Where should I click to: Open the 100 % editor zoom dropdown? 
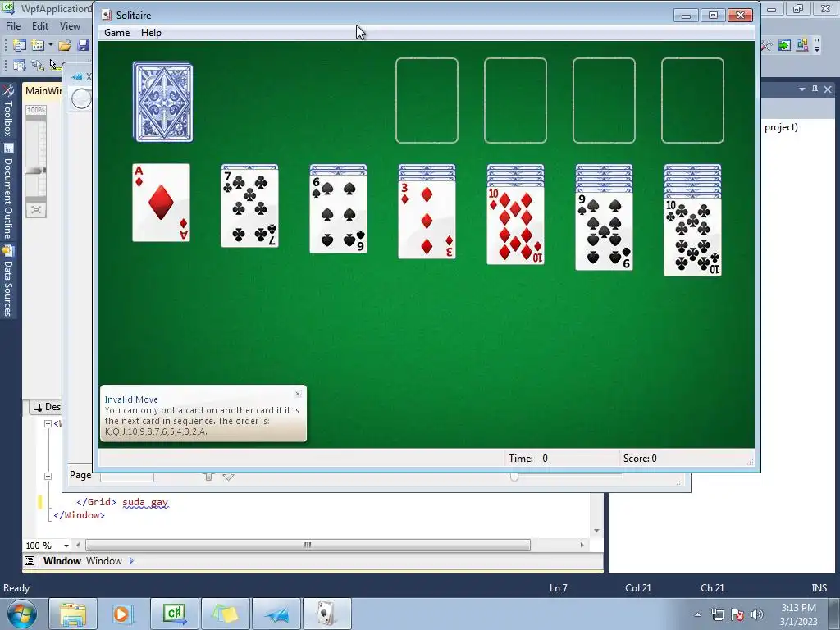pos(66,546)
